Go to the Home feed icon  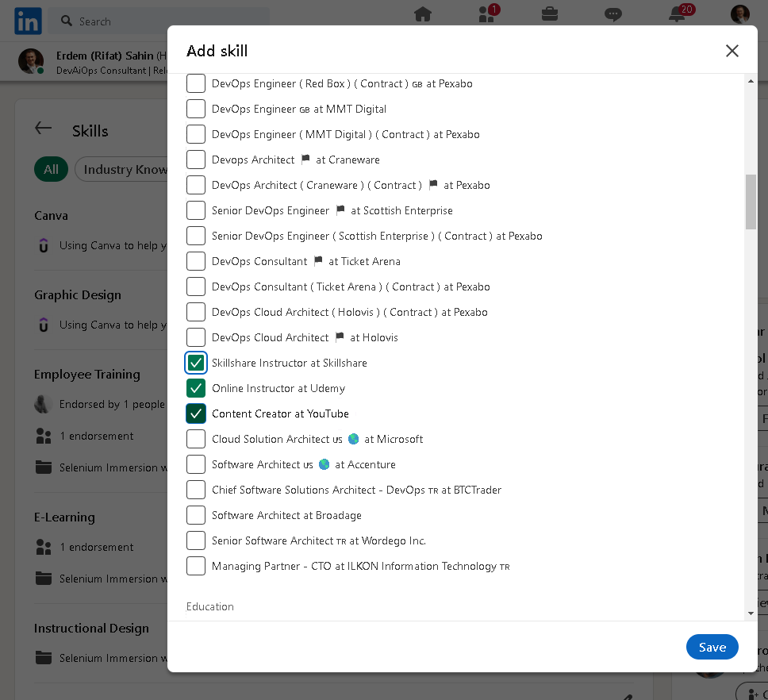click(423, 14)
